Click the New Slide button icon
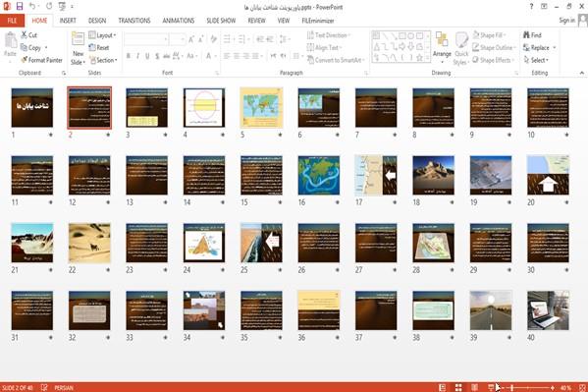Screen dimensions: 588x392 pyautogui.click(x=78, y=39)
